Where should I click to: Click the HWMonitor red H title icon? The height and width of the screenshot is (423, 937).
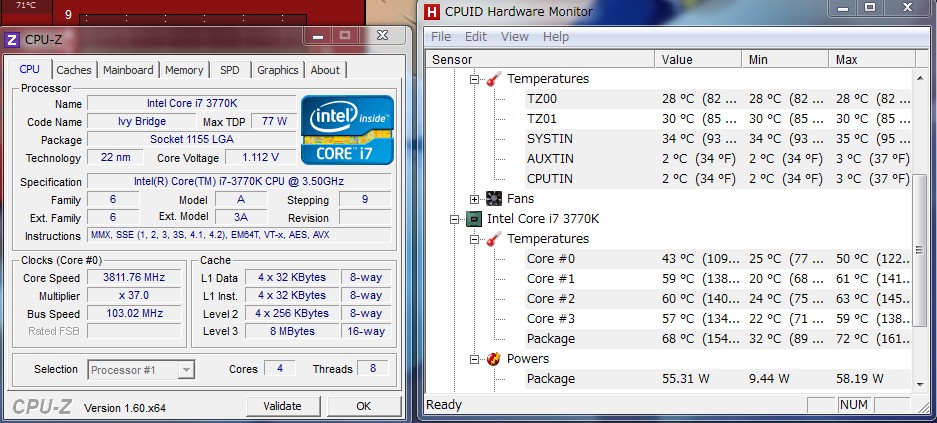[x=431, y=11]
